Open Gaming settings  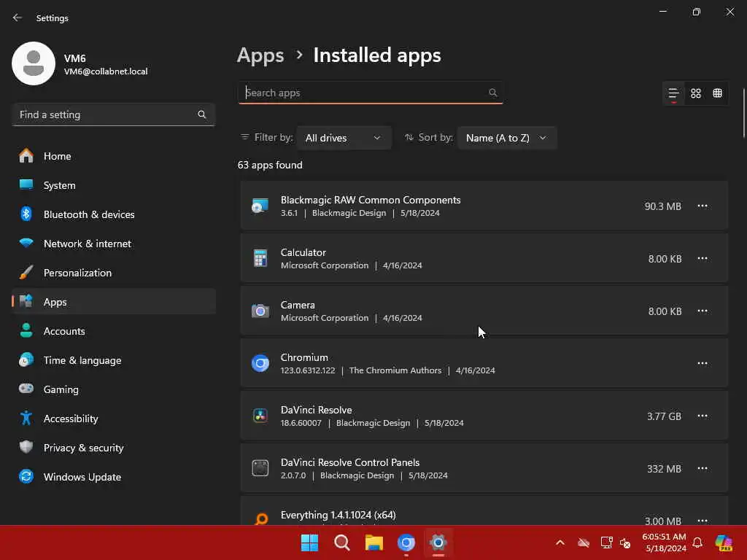[x=114, y=389]
